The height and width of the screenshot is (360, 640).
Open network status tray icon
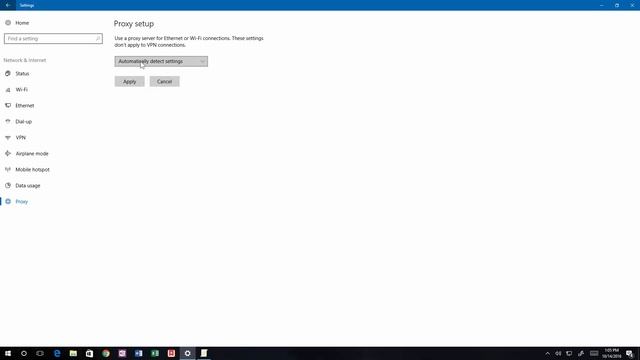pos(569,353)
